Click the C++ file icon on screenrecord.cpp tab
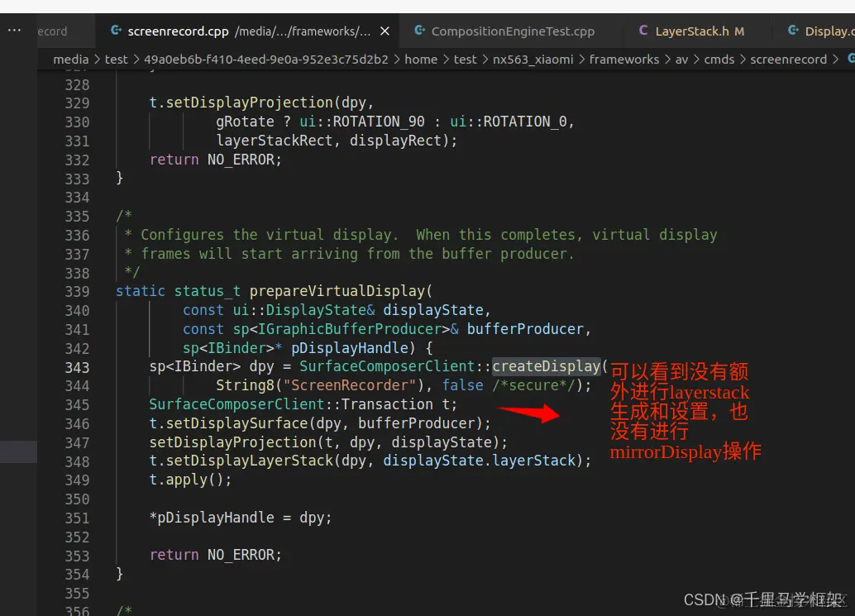The height and width of the screenshot is (616, 855). pos(116,31)
